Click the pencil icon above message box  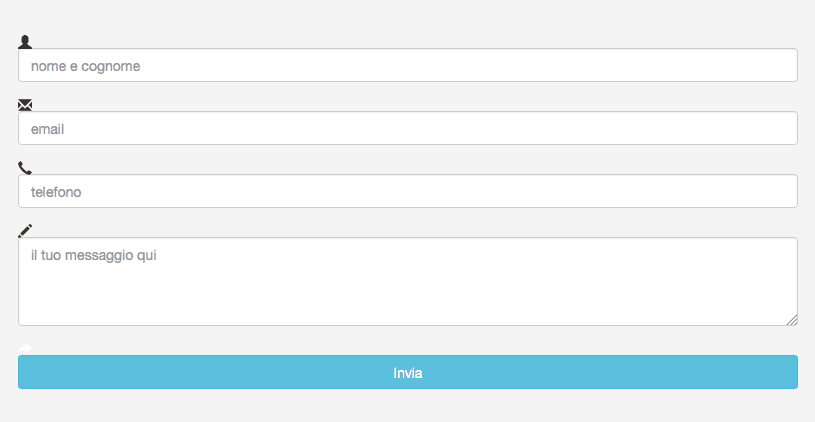pyautogui.click(x=25, y=230)
